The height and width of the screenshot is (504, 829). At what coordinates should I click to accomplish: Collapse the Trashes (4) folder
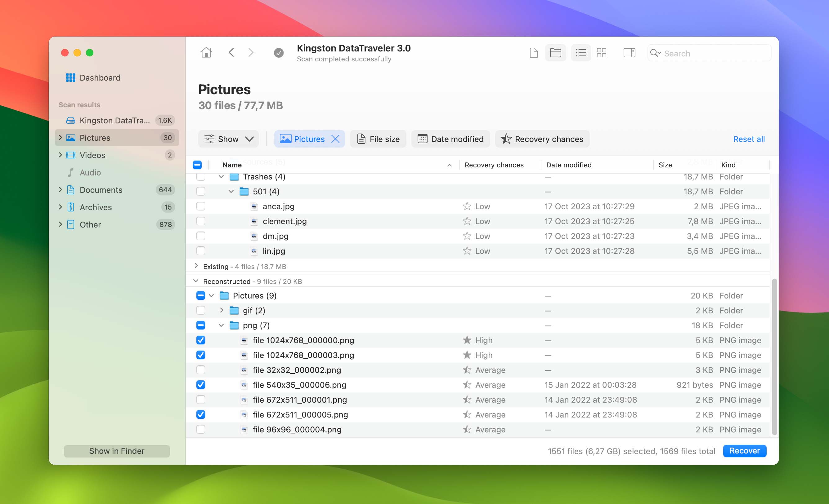pos(221,177)
